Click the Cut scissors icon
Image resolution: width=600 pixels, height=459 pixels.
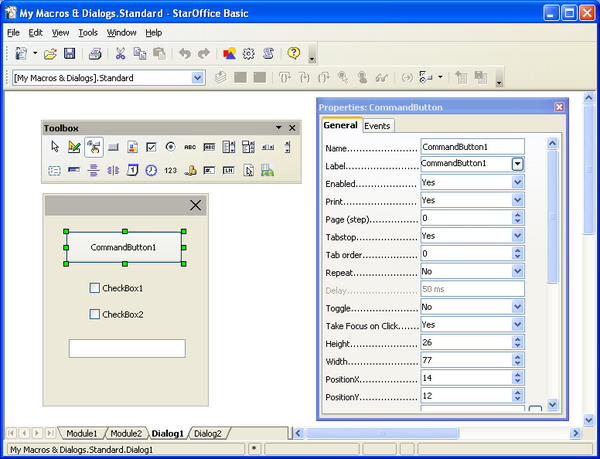120,53
